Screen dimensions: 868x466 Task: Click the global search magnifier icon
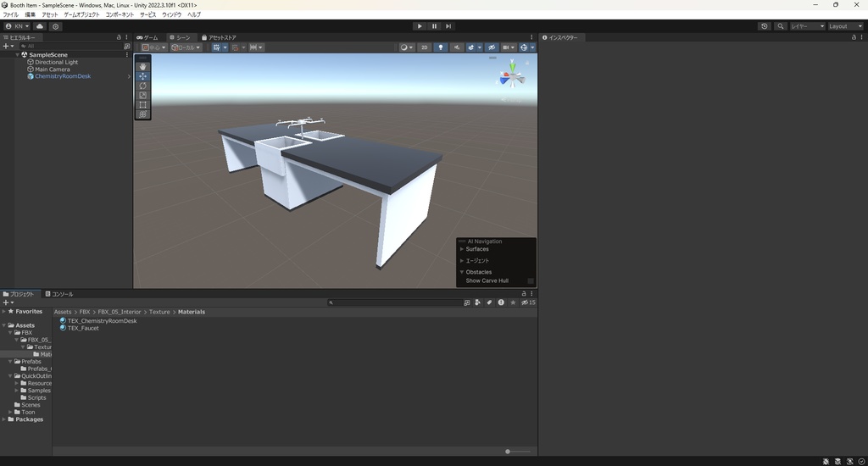pyautogui.click(x=781, y=26)
